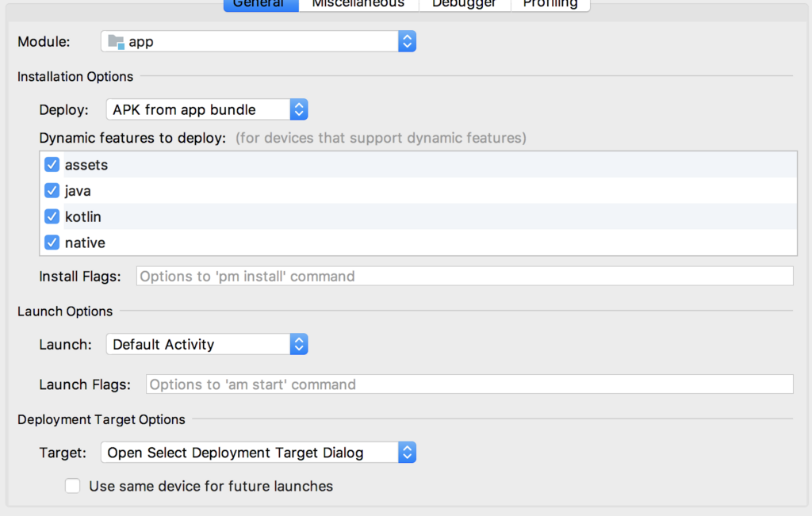Screen dimensions: 812x516
Task: Click the native feature check icon
Action: pyautogui.click(x=52, y=243)
